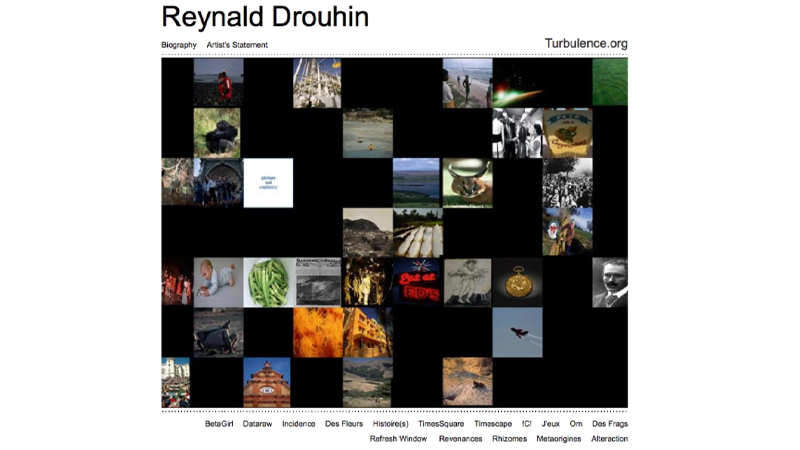Select the rows of white sacks thumbnail
Image resolution: width=800 pixels, height=450 pixels.
[x=418, y=233]
